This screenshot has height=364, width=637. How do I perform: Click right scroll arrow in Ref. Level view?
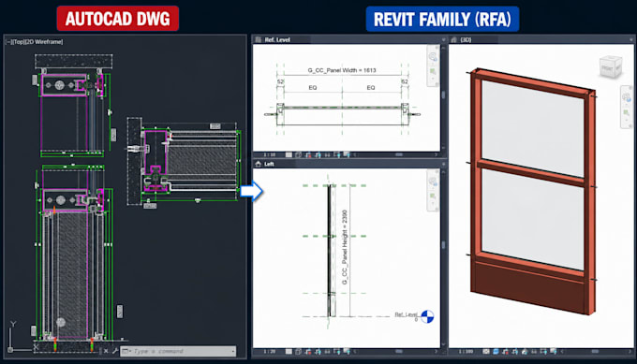[x=437, y=154]
